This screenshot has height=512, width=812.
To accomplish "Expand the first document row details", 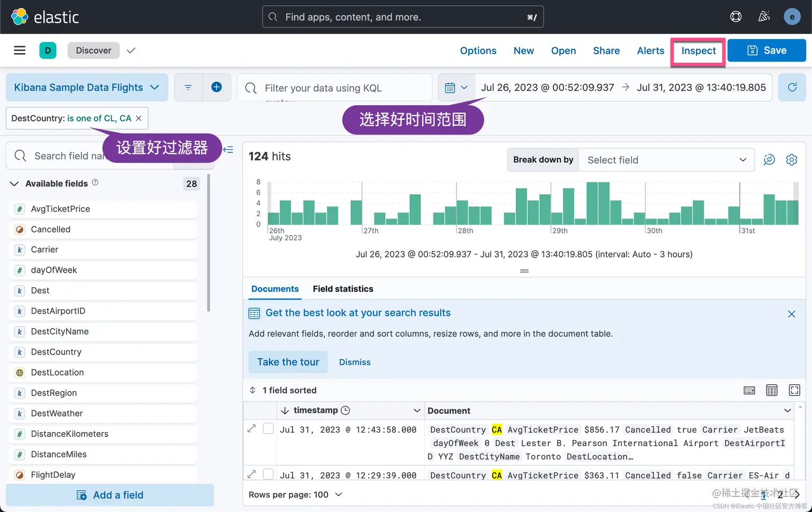I will point(251,428).
